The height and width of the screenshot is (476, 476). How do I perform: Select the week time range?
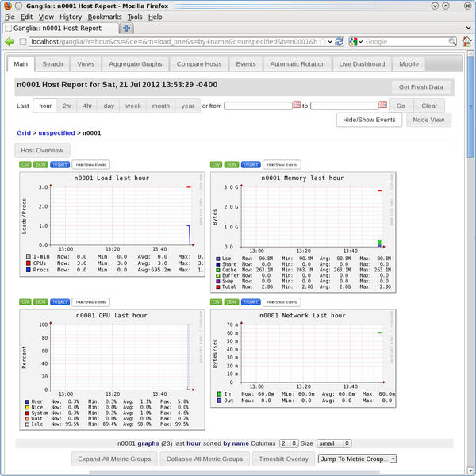pyautogui.click(x=133, y=106)
